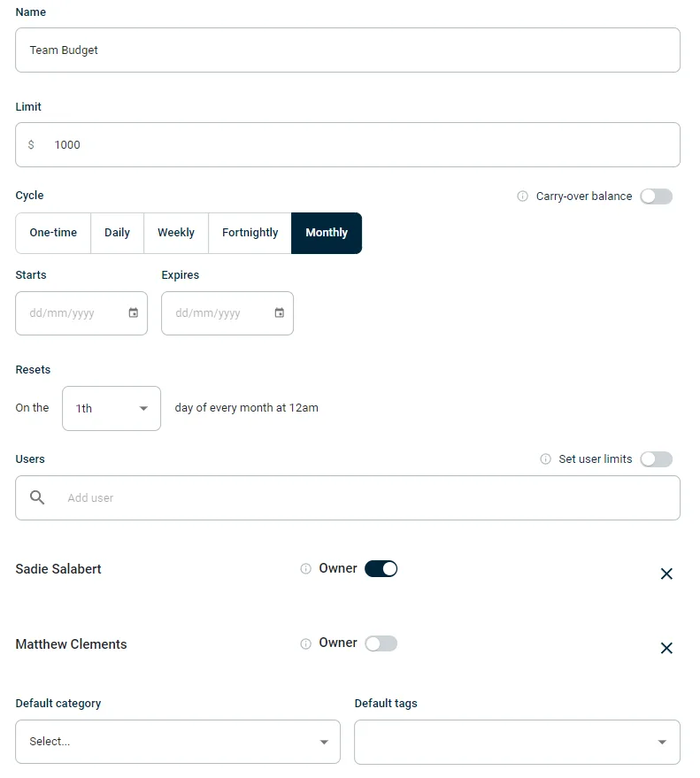Switch the Cycle to Weekly

click(x=175, y=233)
